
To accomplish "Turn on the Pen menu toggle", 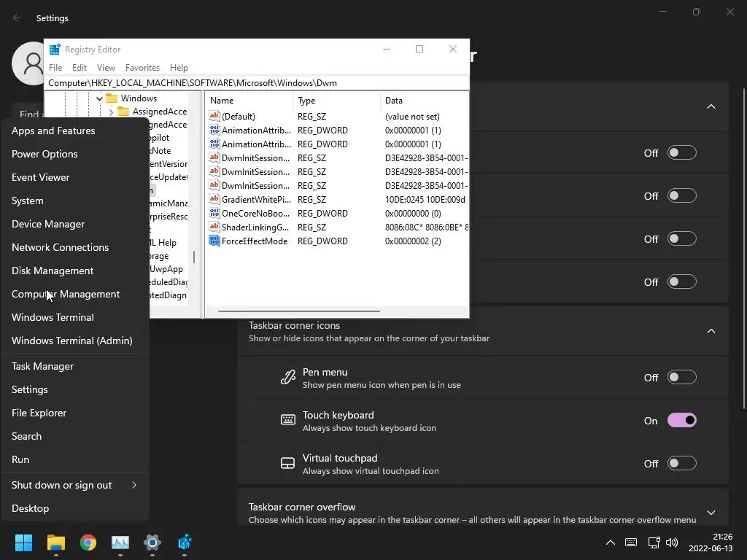I will coord(682,378).
